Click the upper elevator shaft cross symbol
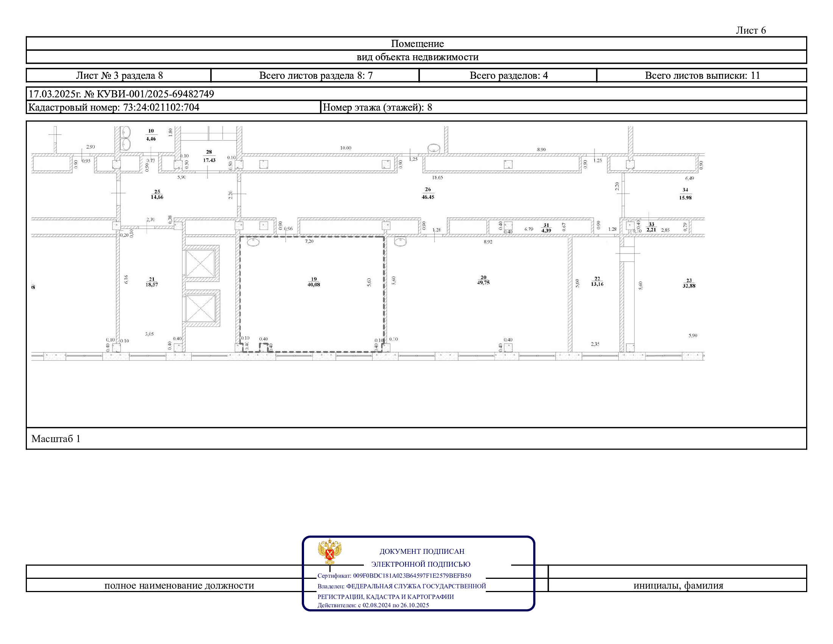Image resolution: width=833 pixels, height=644 pixels. click(x=200, y=263)
